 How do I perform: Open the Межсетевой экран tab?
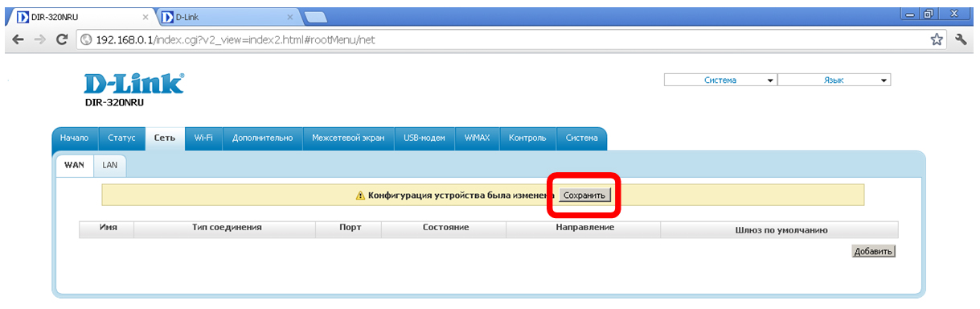348,138
